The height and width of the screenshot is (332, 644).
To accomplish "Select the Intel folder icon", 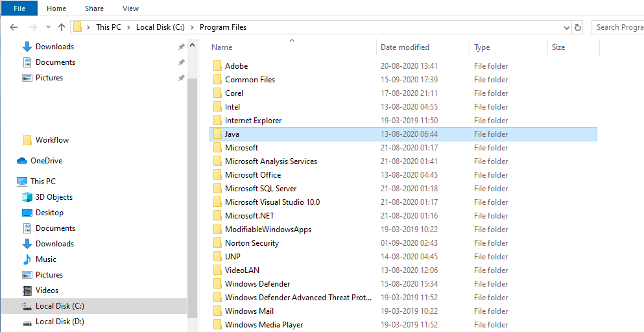I will pos(217,107).
